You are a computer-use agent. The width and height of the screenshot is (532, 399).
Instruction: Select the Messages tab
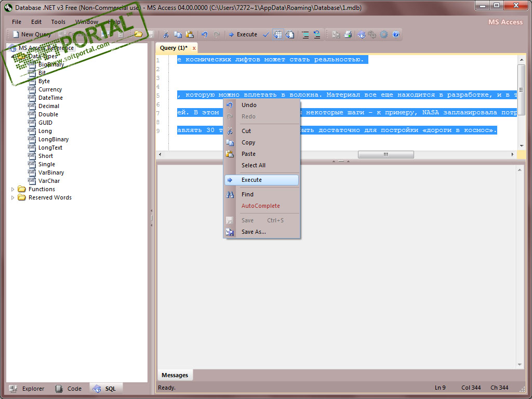(x=175, y=375)
